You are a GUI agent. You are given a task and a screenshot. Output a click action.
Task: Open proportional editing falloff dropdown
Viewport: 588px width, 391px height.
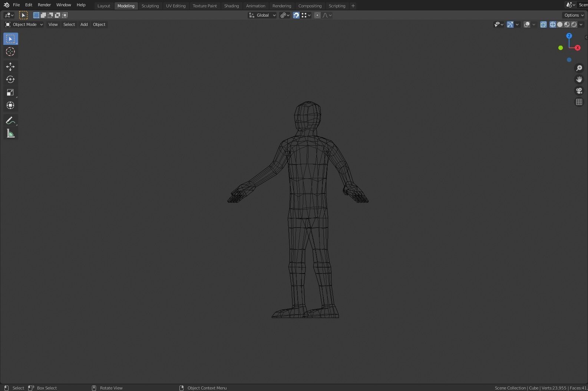327,15
